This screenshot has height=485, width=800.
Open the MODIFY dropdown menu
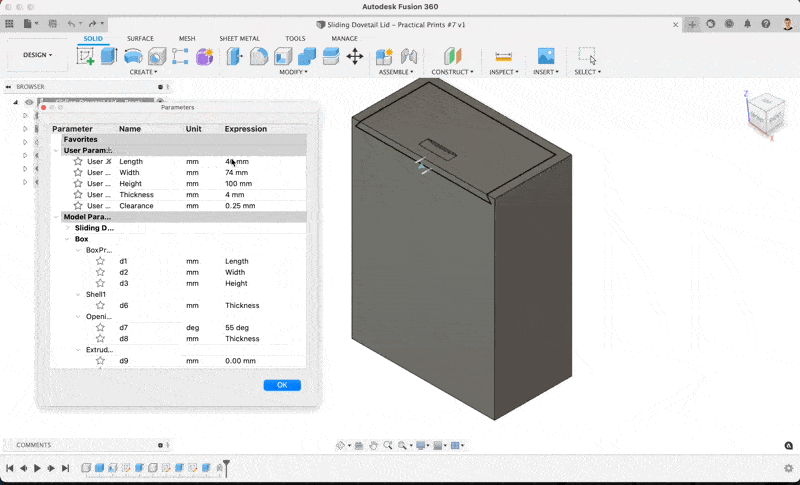tap(293, 72)
